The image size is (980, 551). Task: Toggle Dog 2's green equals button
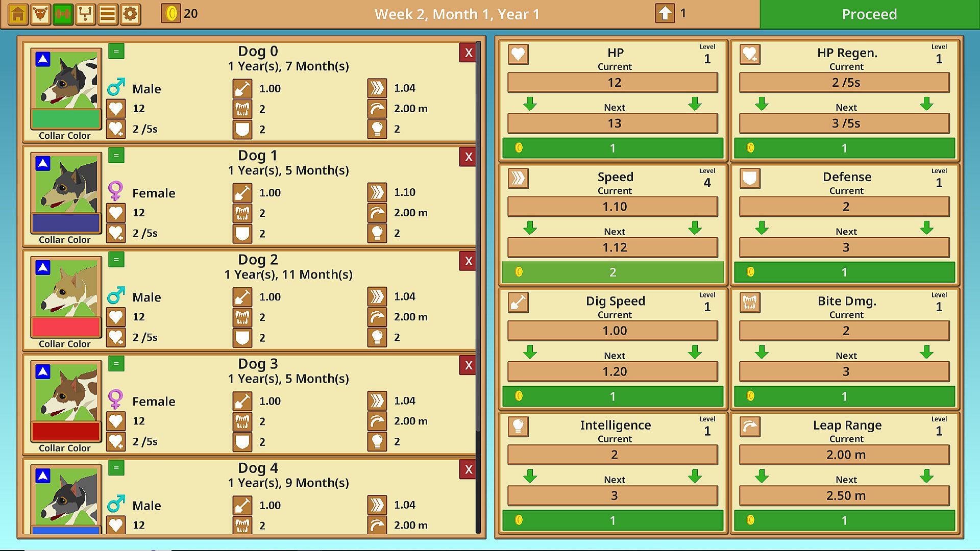point(116,259)
